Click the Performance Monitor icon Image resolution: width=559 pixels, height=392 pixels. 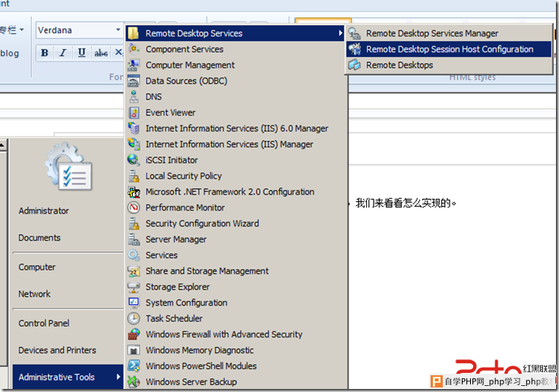[134, 207]
